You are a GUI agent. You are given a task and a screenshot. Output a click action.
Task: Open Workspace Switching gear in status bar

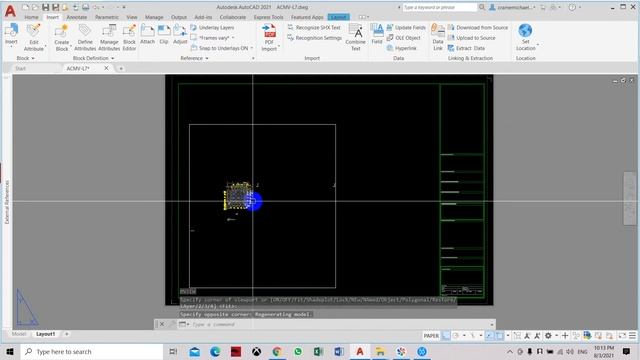point(548,336)
